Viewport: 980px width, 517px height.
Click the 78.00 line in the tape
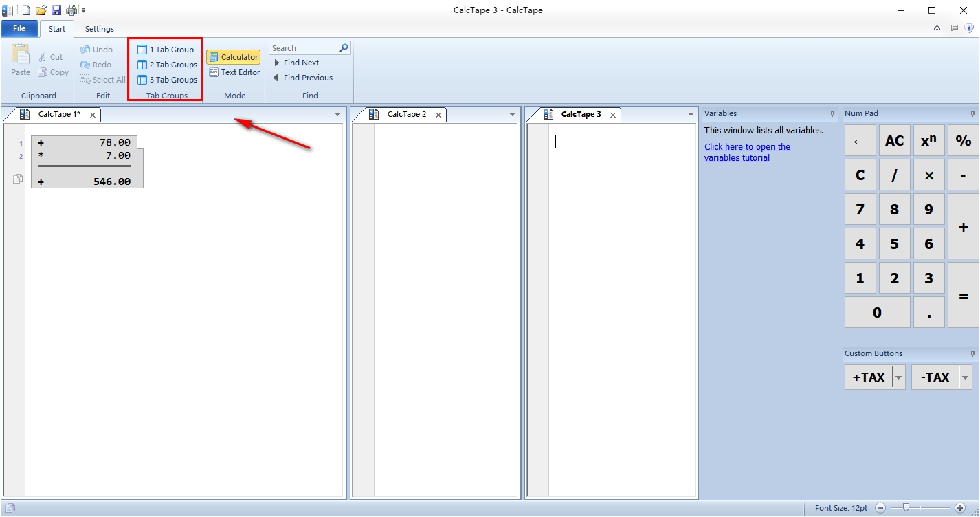(85, 142)
